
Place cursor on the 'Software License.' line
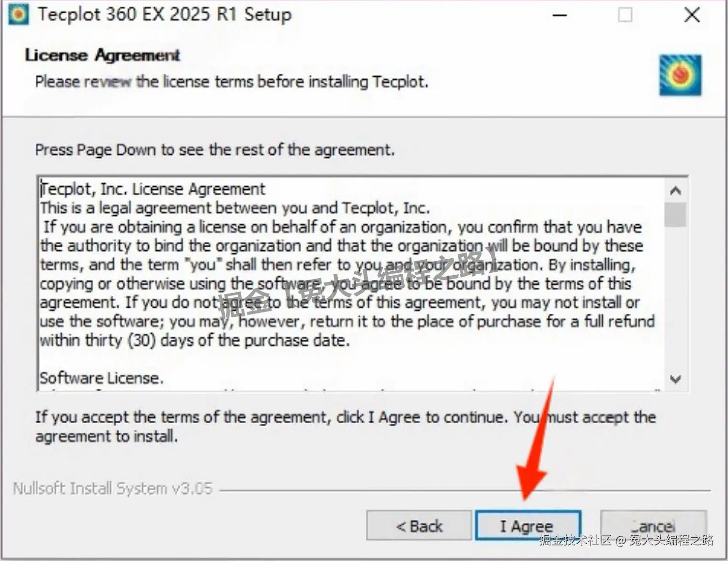click(101, 378)
